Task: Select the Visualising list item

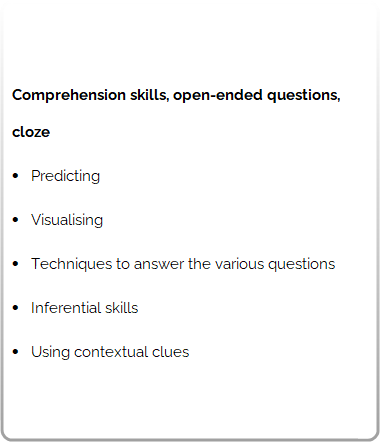Action: pos(67,220)
